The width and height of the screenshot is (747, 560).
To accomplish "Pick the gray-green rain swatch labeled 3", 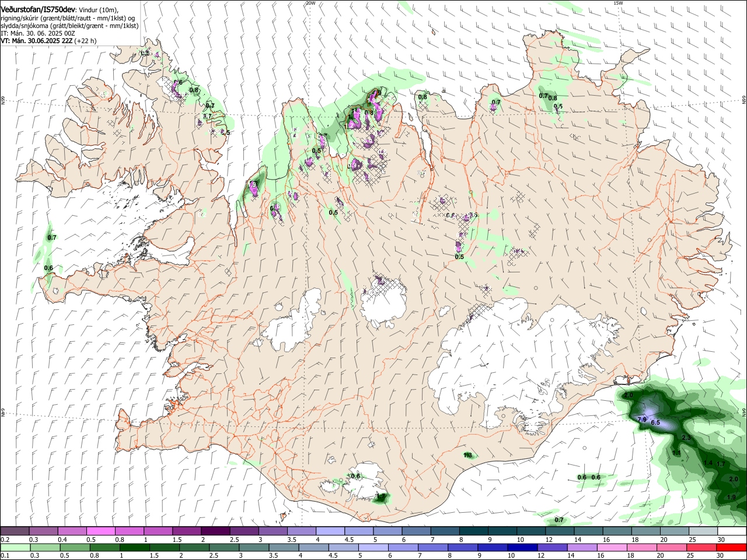I will 254,547.
